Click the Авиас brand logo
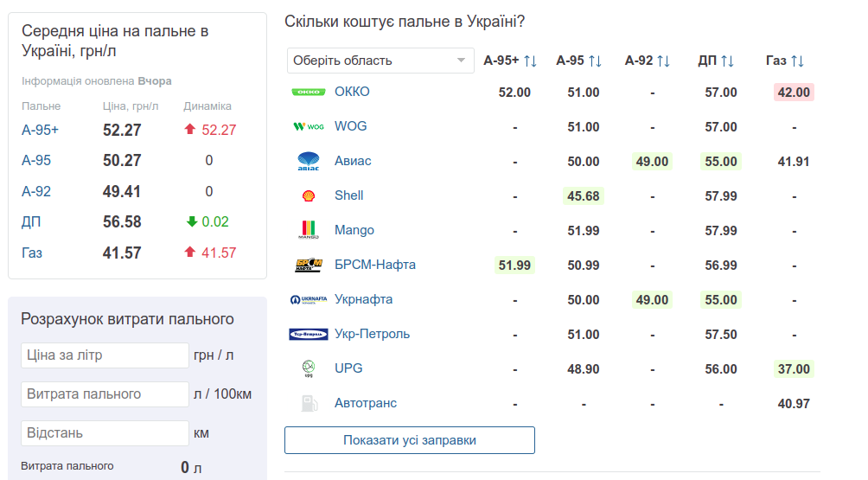Viewport: 868px width, 480px height. click(308, 161)
